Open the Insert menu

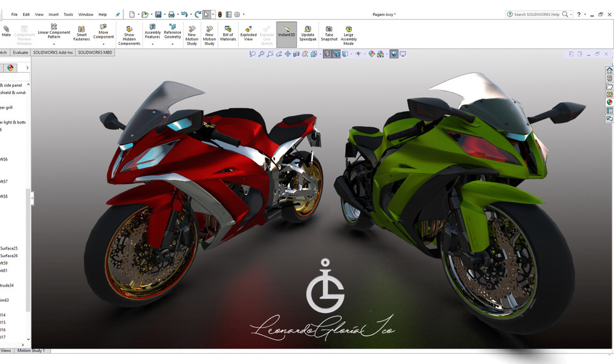54,15
